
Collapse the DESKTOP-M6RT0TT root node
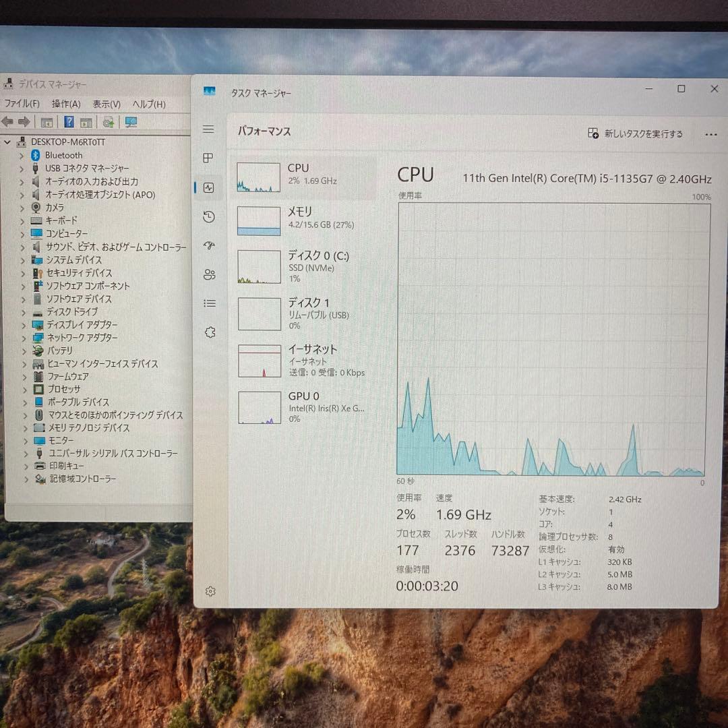click(7, 142)
